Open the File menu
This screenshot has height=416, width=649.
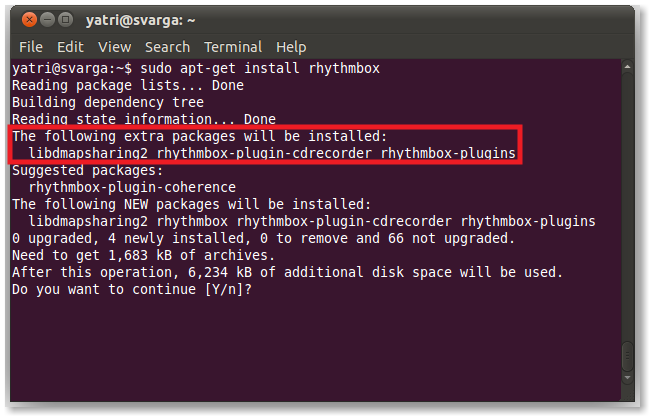(x=31, y=47)
